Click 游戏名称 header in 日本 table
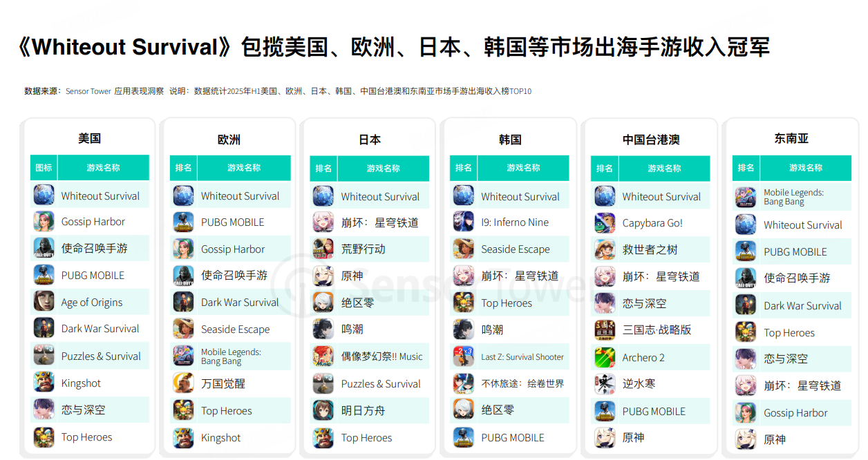 tap(384, 168)
